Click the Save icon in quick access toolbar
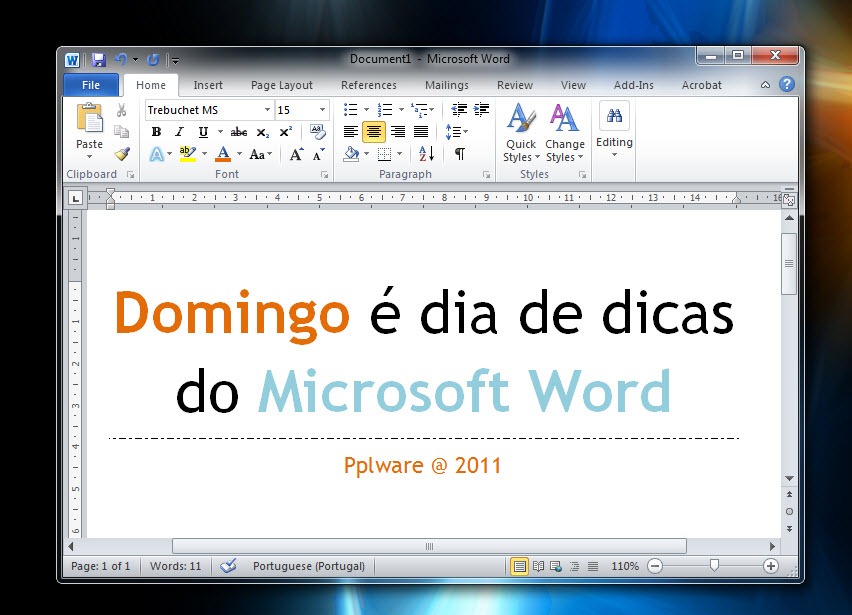This screenshot has width=852, height=615. [x=98, y=59]
